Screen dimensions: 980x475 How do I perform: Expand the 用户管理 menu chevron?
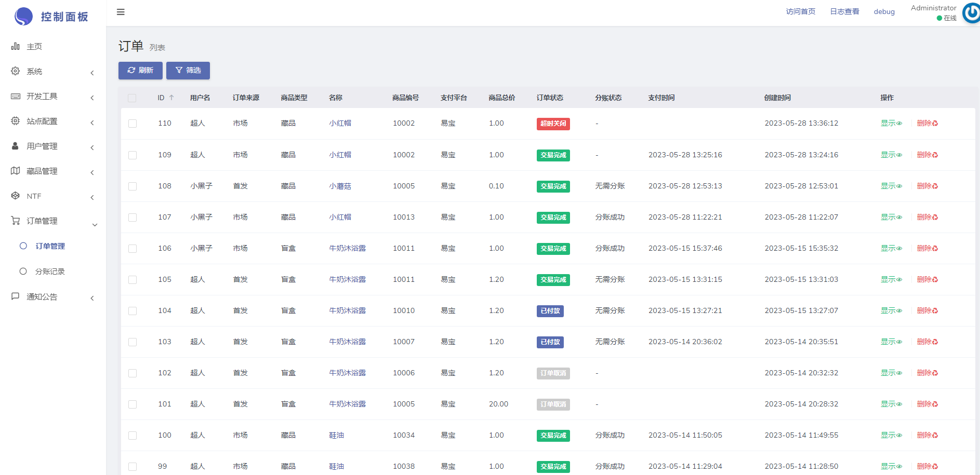click(92, 147)
